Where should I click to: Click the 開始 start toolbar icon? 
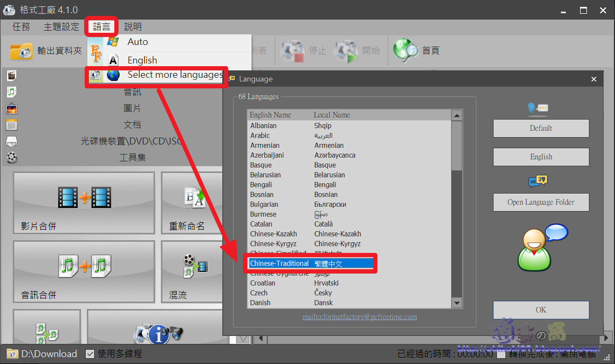(346, 51)
